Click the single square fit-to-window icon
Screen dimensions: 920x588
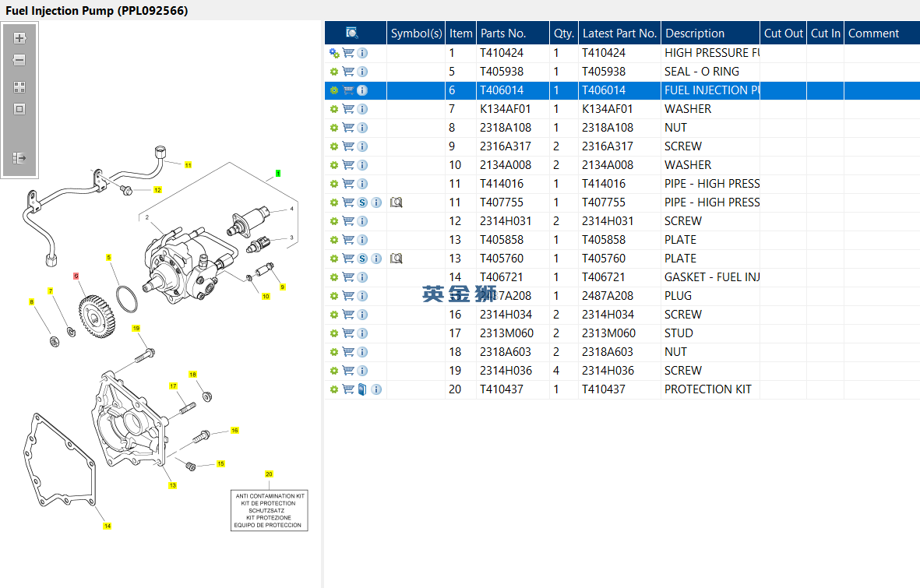[x=19, y=109]
